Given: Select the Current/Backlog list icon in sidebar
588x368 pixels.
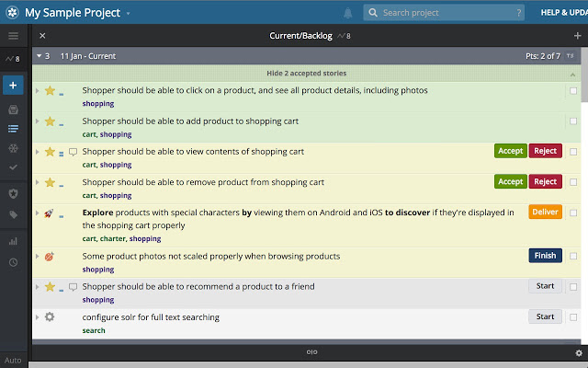Looking at the screenshot, I should (x=13, y=129).
